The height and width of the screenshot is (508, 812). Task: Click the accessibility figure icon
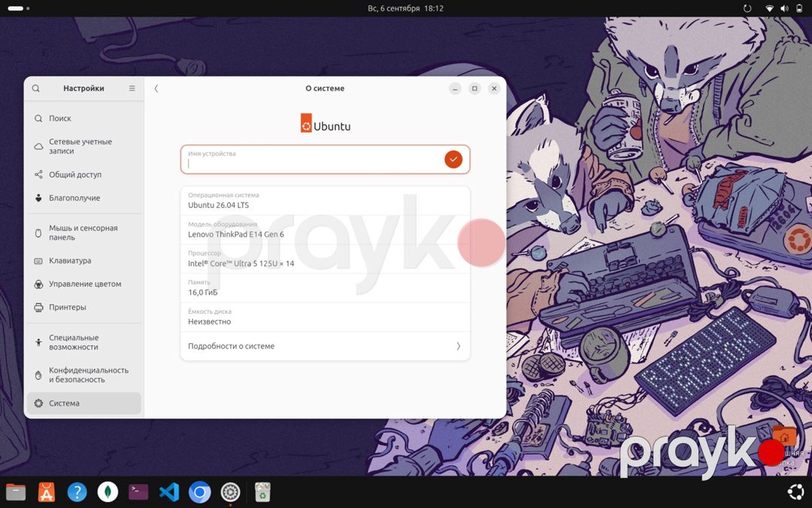tap(38, 342)
